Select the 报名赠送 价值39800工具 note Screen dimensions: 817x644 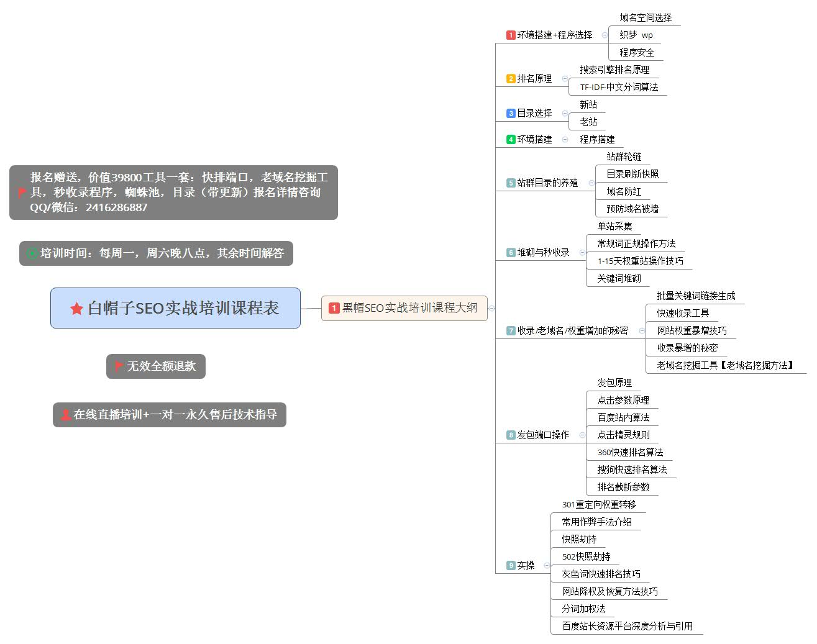(173, 193)
